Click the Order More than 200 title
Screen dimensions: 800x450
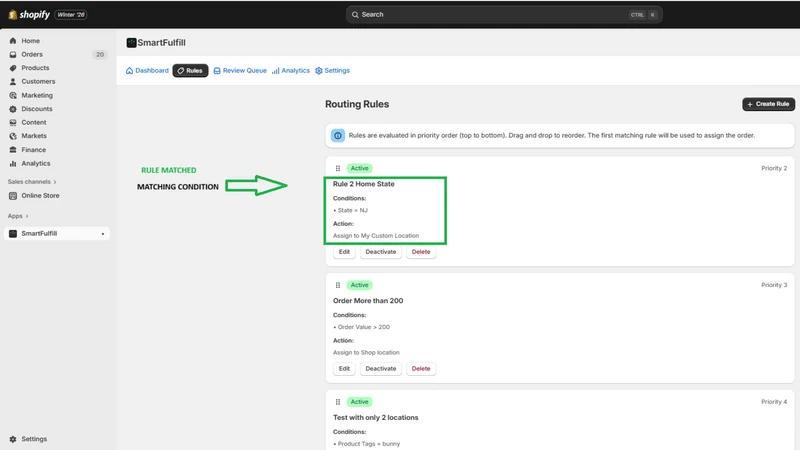[368, 301]
